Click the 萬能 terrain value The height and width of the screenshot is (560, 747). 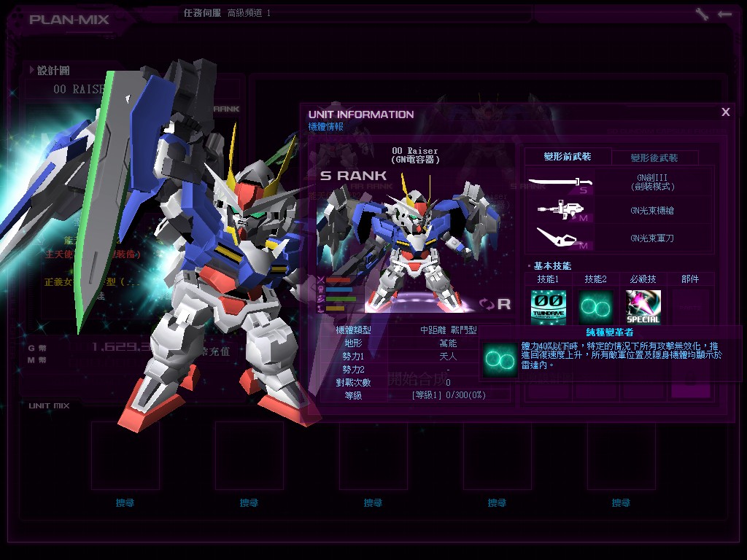click(448, 343)
